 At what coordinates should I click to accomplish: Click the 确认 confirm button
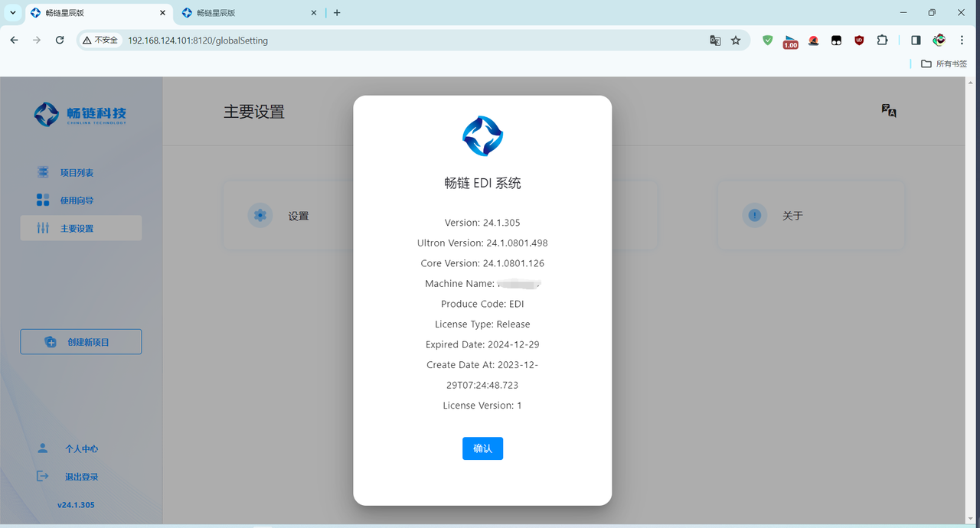coord(482,448)
